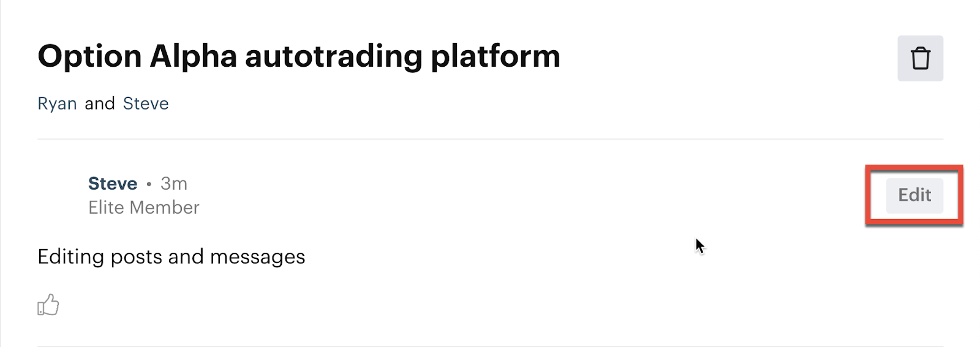Click the word platform in the heading
Image resolution: width=980 pixels, height=347 pixels.
coord(496,58)
